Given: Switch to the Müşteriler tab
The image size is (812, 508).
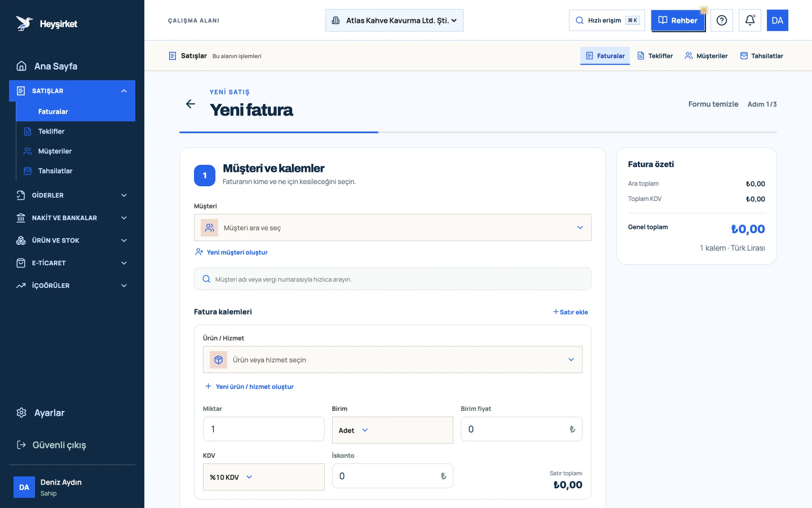Looking at the screenshot, I should click(706, 56).
